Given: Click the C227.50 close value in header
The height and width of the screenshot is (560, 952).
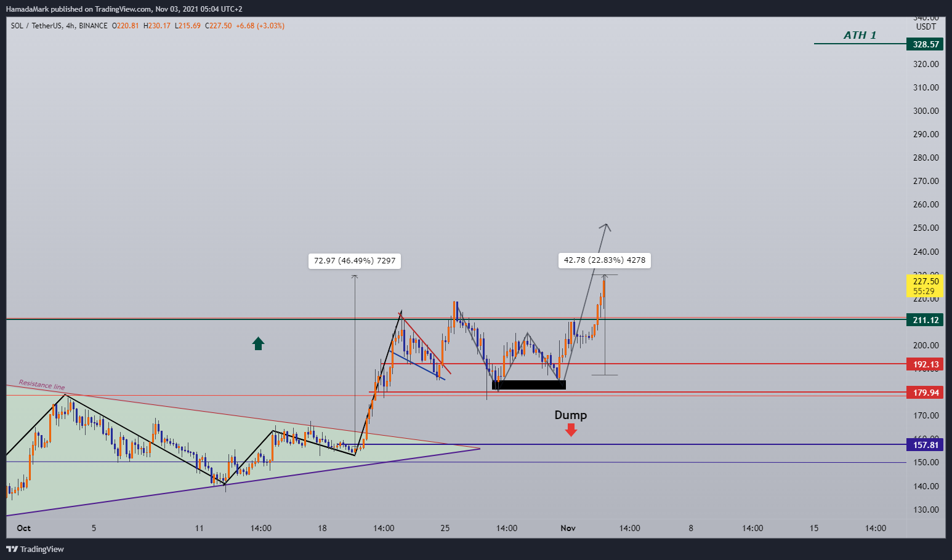Looking at the screenshot, I should [x=219, y=26].
